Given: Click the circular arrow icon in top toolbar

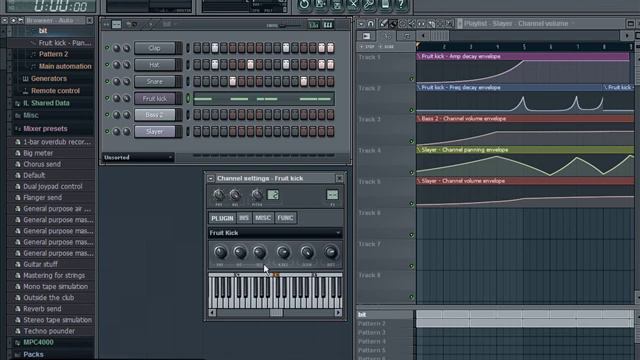Looking at the screenshot, I should (x=304, y=4).
